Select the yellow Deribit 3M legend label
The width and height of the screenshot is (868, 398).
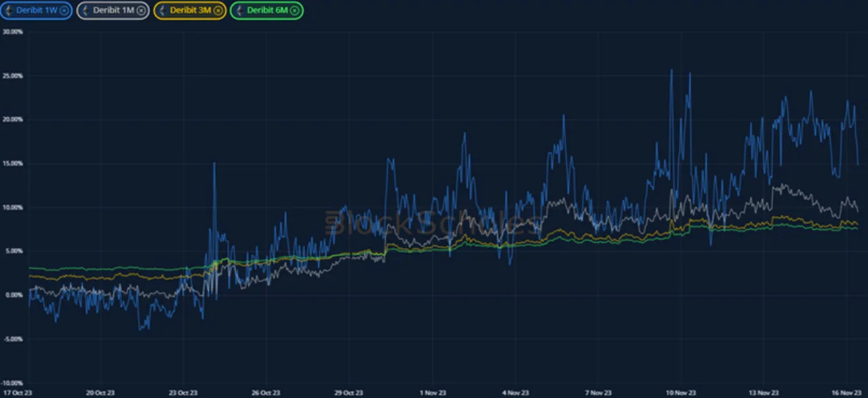191,10
